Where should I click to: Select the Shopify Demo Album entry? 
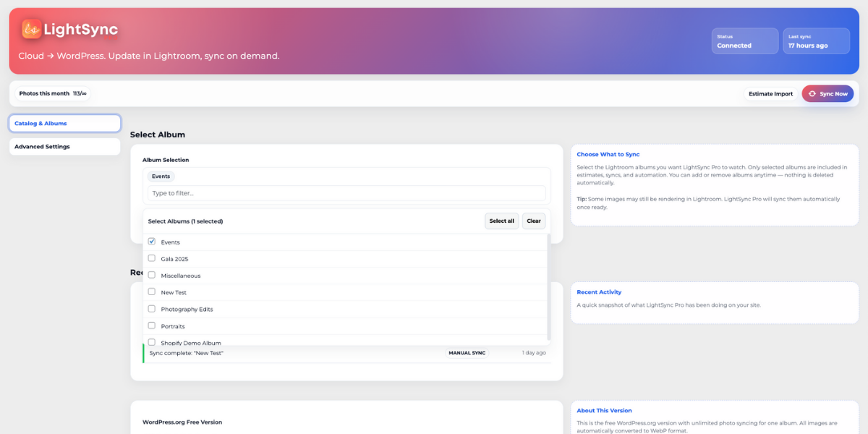151,341
